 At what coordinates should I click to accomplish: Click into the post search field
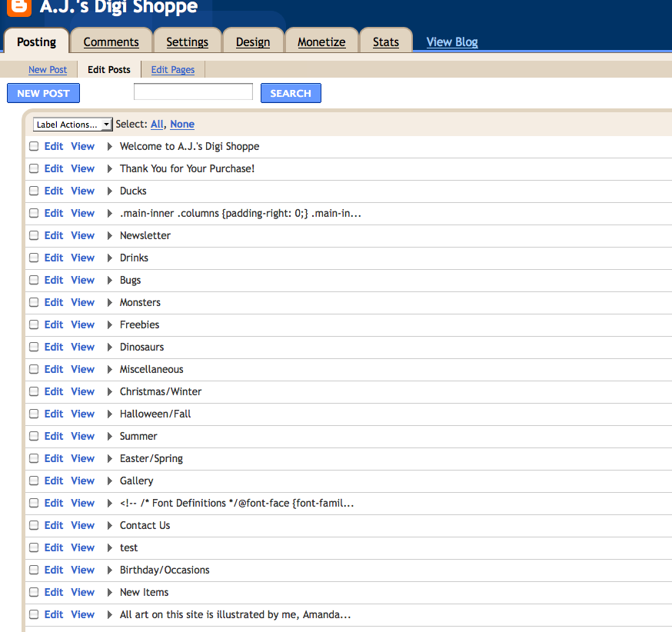pyautogui.click(x=193, y=92)
